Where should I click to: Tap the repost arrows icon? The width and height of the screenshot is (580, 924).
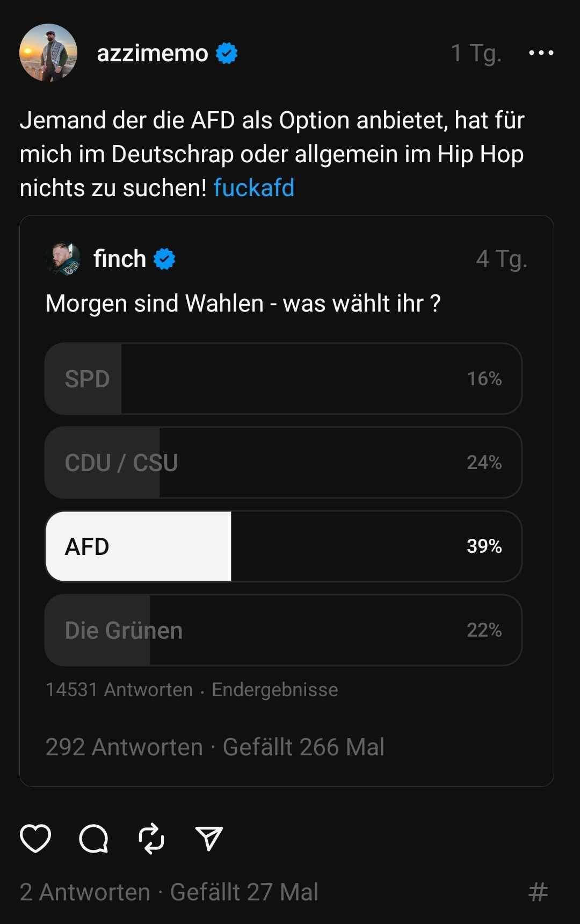[151, 838]
